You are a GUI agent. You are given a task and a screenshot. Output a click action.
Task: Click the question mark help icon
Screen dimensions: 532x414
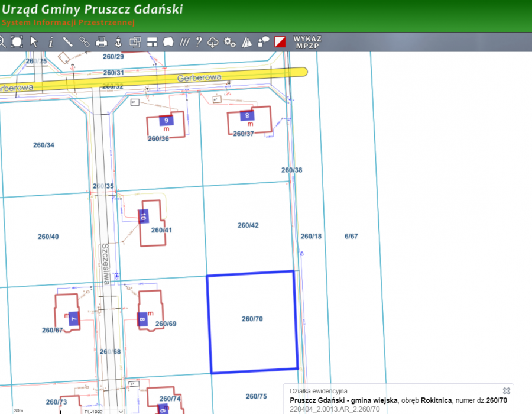(x=199, y=41)
